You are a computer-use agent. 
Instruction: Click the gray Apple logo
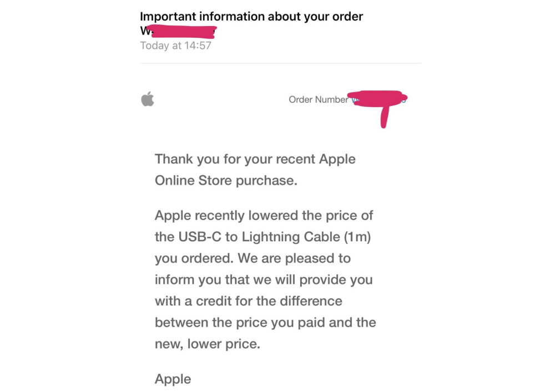(147, 100)
